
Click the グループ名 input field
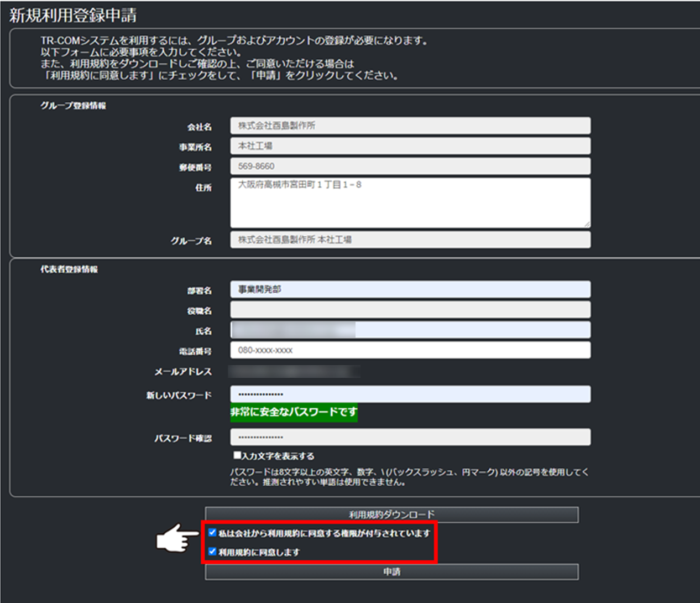tap(410, 240)
